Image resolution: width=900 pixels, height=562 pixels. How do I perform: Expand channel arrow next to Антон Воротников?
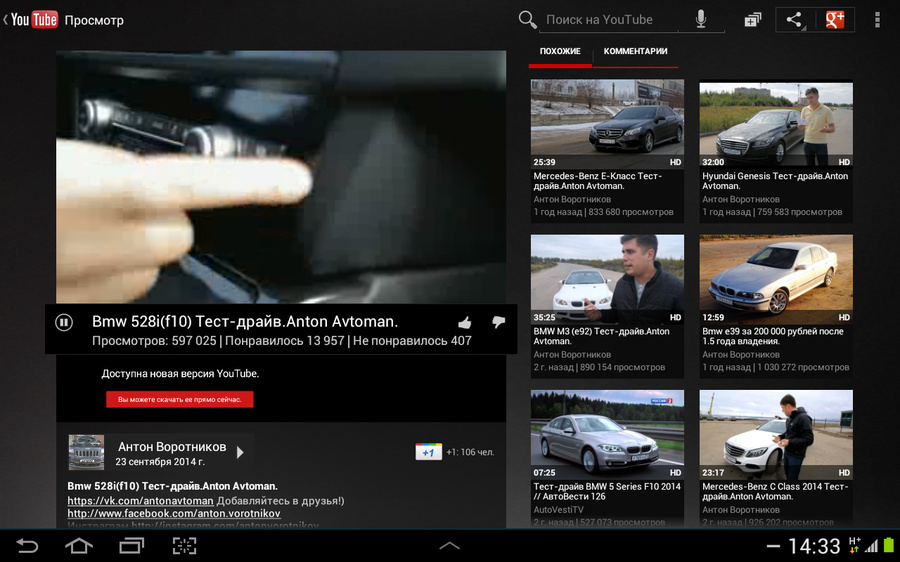[240, 452]
